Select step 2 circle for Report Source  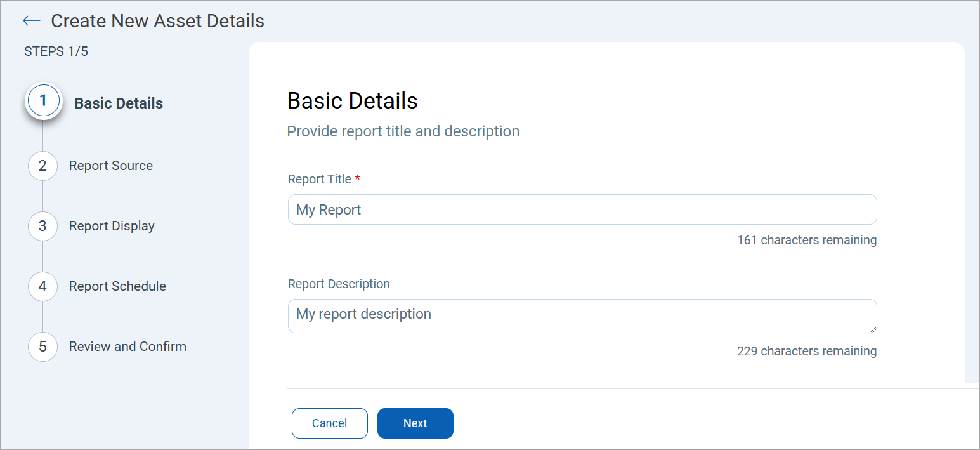pos(42,166)
